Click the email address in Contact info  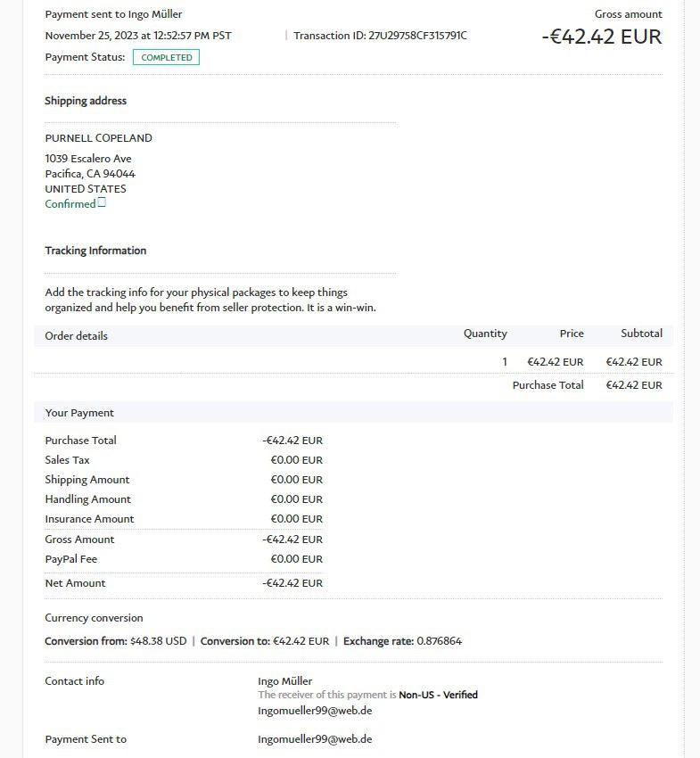coord(315,711)
